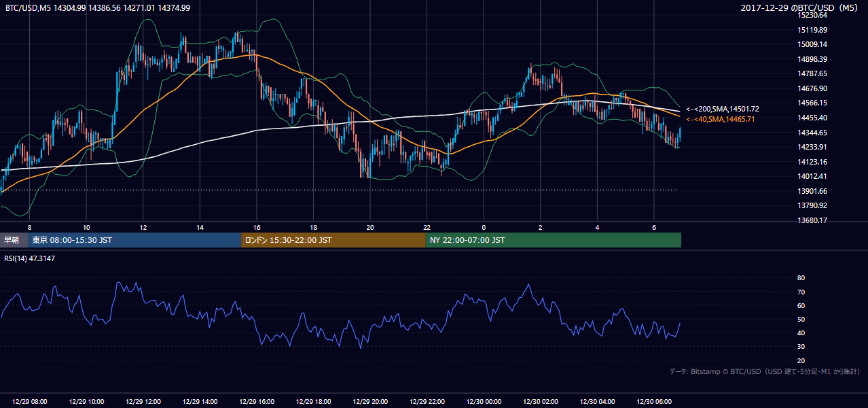868x408 pixels.
Task: Click RSI axis level 40
Action: 801,333
